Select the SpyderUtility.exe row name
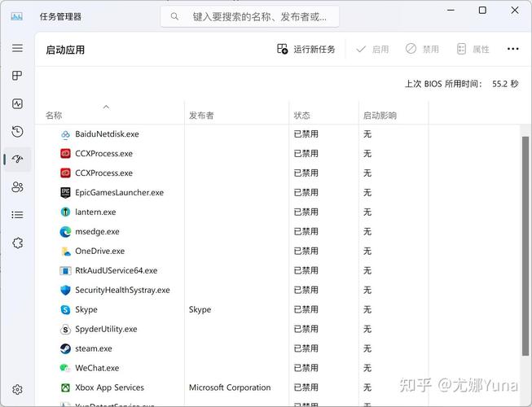This screenshot has width=532, height=407. coord(106,329)
